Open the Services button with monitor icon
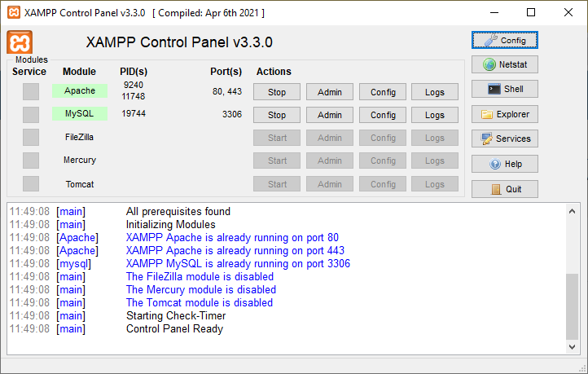Screen dimensions: 588x374 [x=504, y=139]
